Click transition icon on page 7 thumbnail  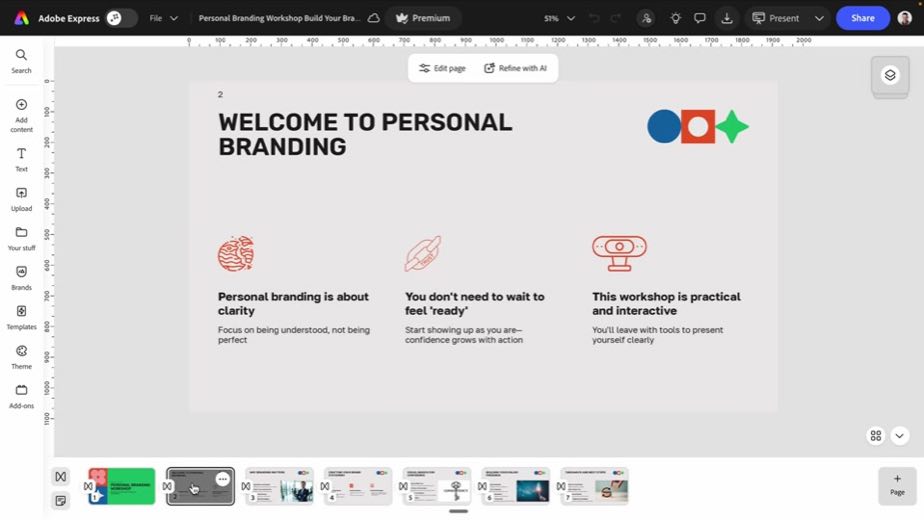click(x=560, y=486)
